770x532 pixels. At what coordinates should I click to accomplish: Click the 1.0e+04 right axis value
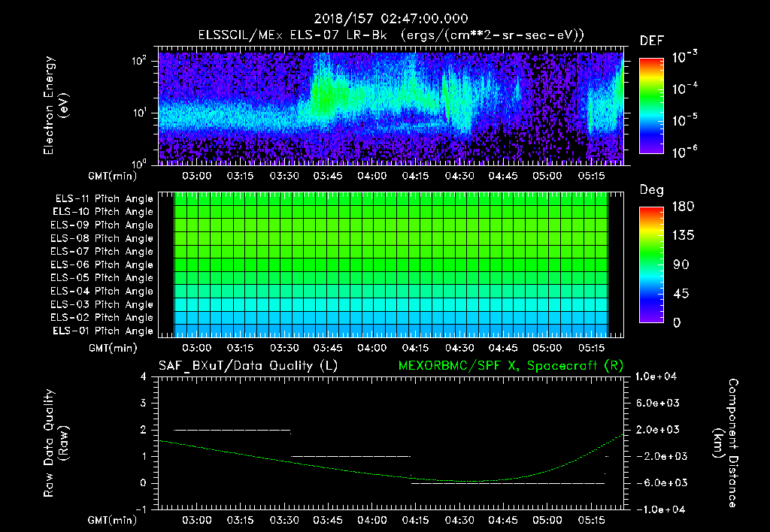coord(656,376)
